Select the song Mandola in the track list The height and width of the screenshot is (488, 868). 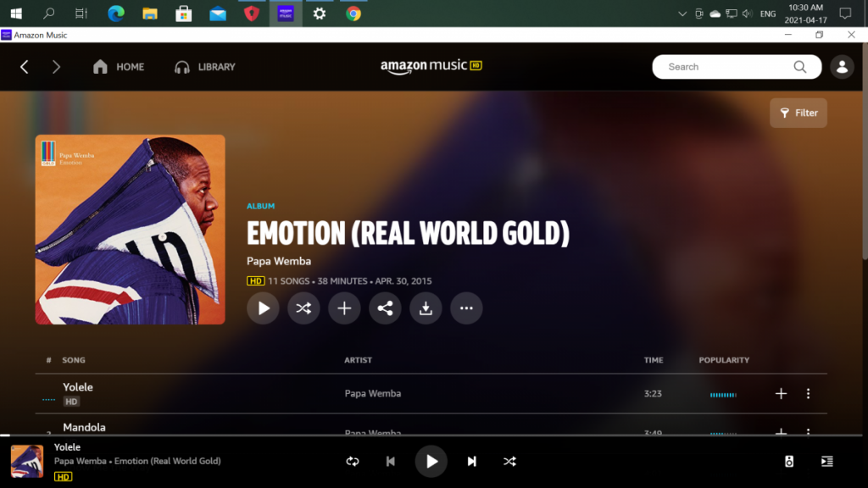(x=84, y=427)
